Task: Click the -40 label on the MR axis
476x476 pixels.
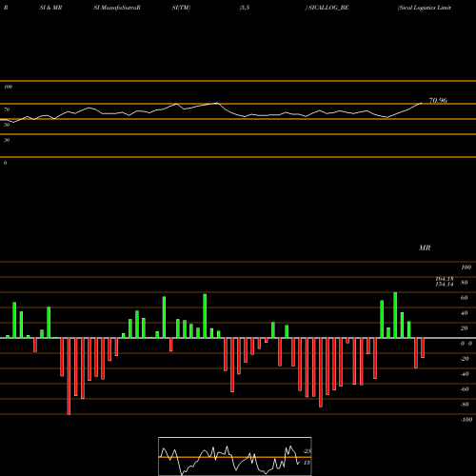Action: (x=465, y=374)
